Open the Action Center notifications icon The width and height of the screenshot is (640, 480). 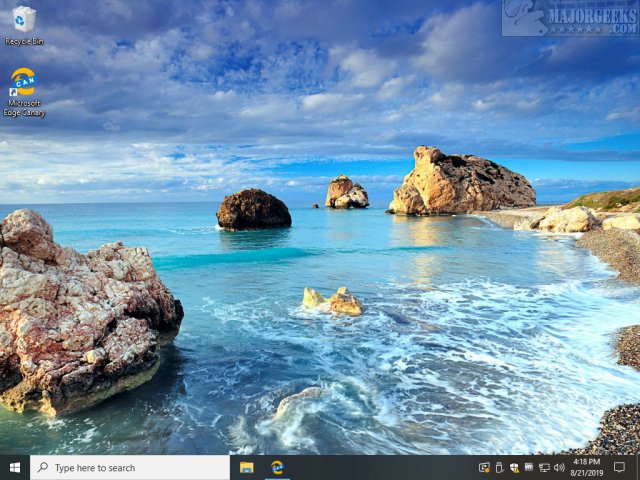pyautogui.click(x=619, y=467)
